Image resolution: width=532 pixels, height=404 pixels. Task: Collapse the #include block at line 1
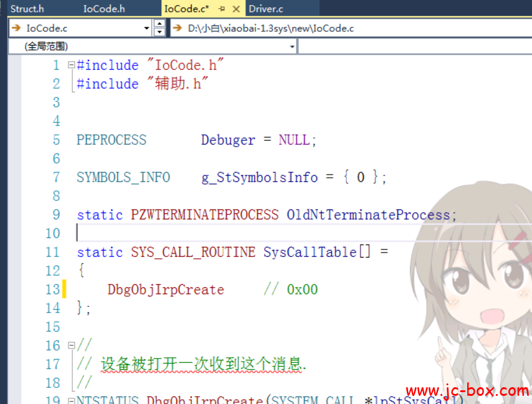[71, 65]
